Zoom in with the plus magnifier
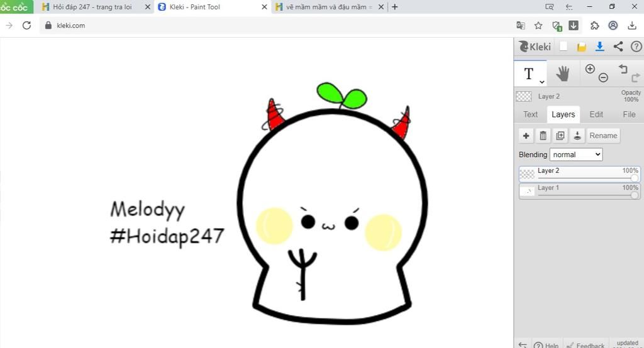Image resolution: width=644 pixels, height=348 pixels. tap(590, 69)
